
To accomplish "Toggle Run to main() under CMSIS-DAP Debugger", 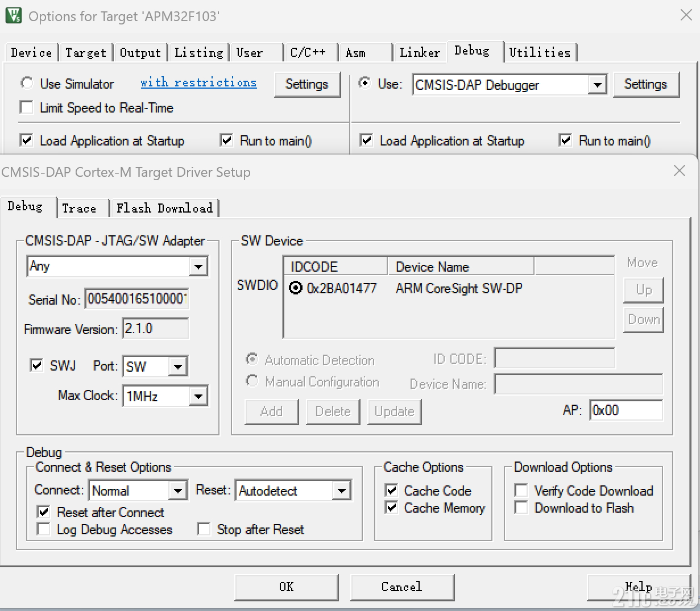I will click(565, 140).
